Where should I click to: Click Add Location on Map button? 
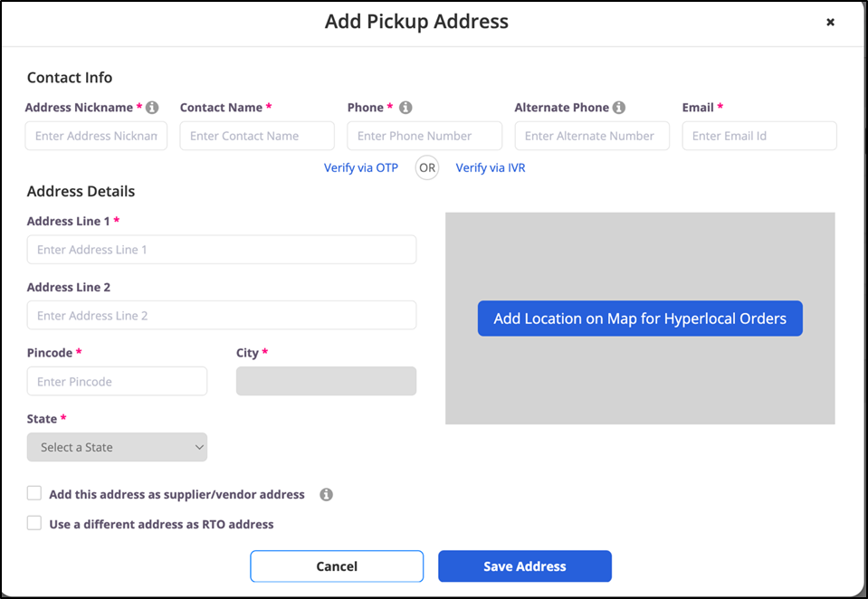click(640, 319)
